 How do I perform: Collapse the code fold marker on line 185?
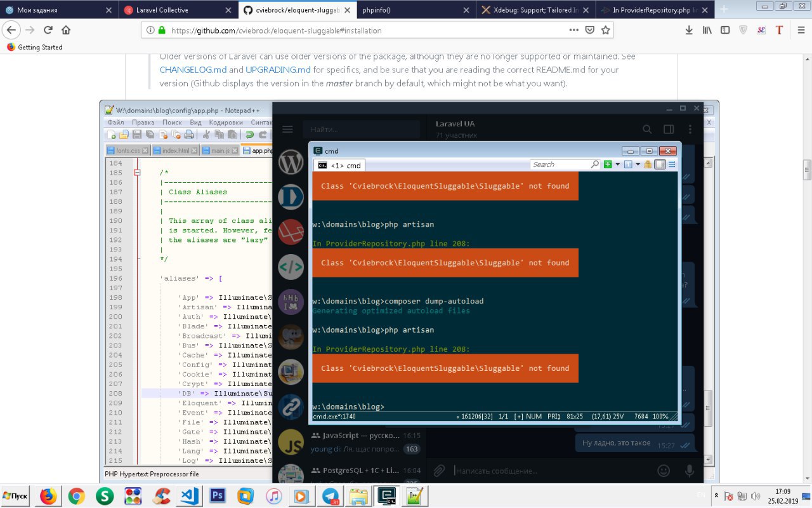click(136, 173)
